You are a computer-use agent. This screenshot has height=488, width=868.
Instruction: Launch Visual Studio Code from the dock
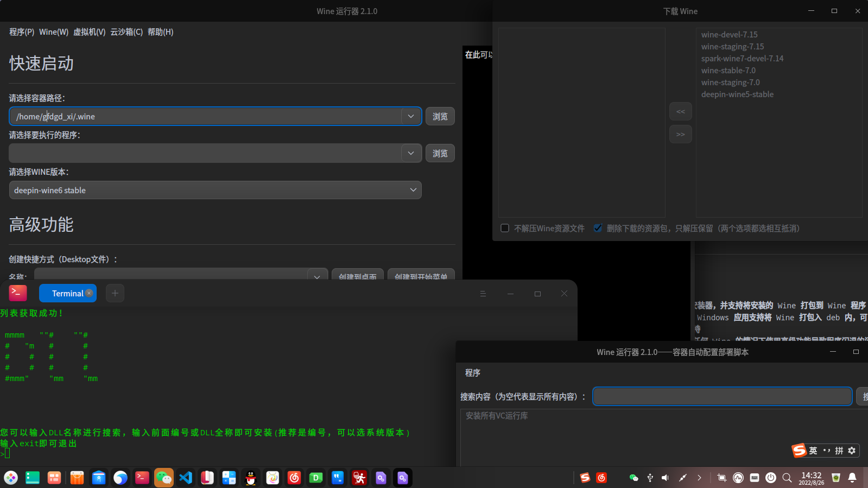186,478
